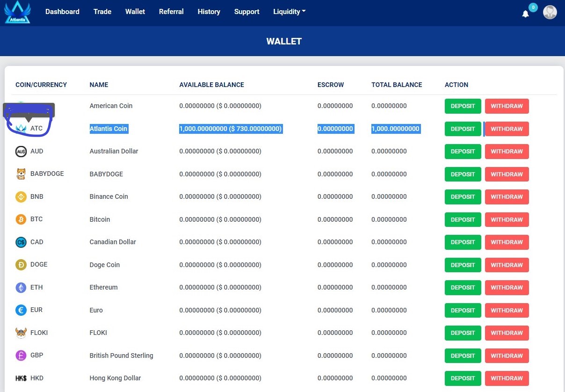Viewport: 565px width, 392px height.
Task: Withdraw Hong Kong Dollar
Action: tap(507, 378)
